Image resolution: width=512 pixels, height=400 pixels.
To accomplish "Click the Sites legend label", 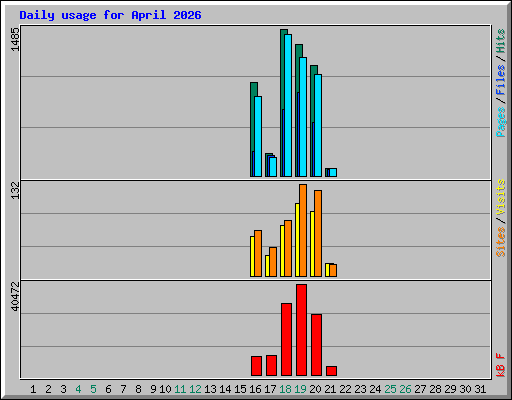I will pos(501,242).
